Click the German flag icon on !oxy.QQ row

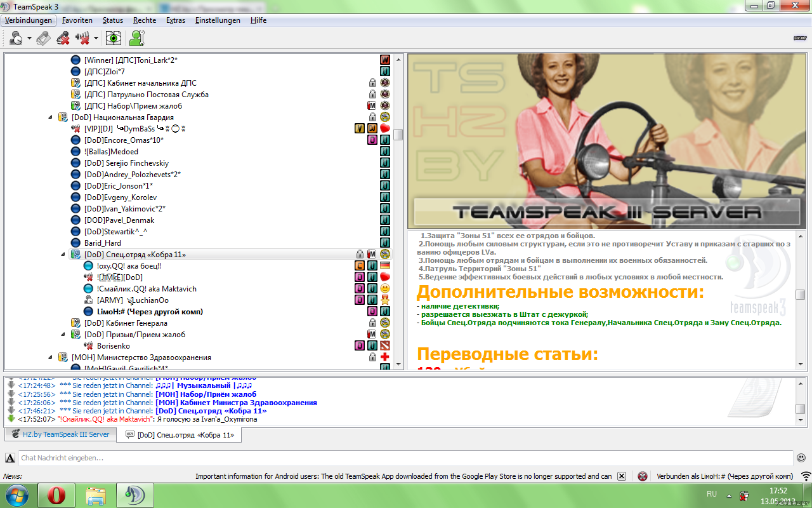click(x=384, y=266)
